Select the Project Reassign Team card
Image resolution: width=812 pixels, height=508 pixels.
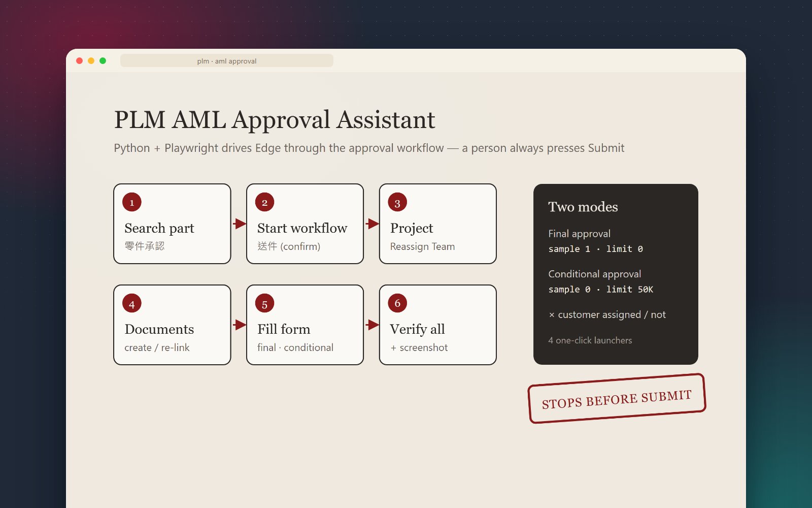(438, 224)
